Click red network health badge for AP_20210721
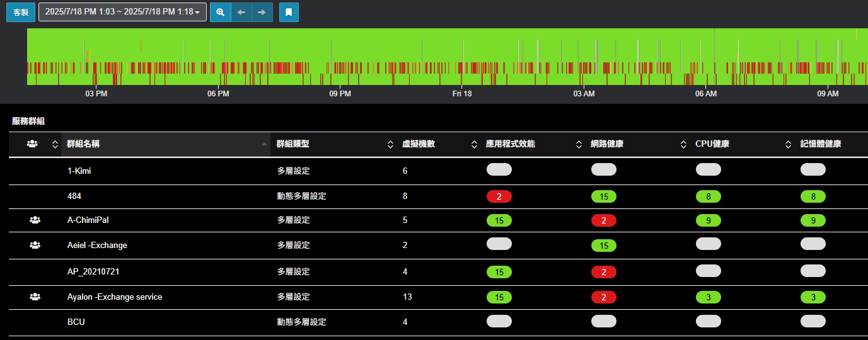The height and width of the screenshot is (340, 868). tap(603, 272)
